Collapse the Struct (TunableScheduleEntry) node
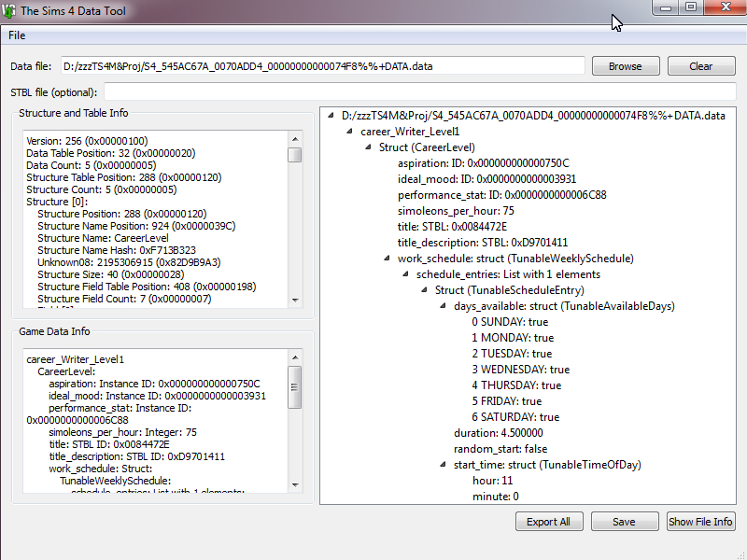This screenshot has height=560, width=747. (424, 290)
